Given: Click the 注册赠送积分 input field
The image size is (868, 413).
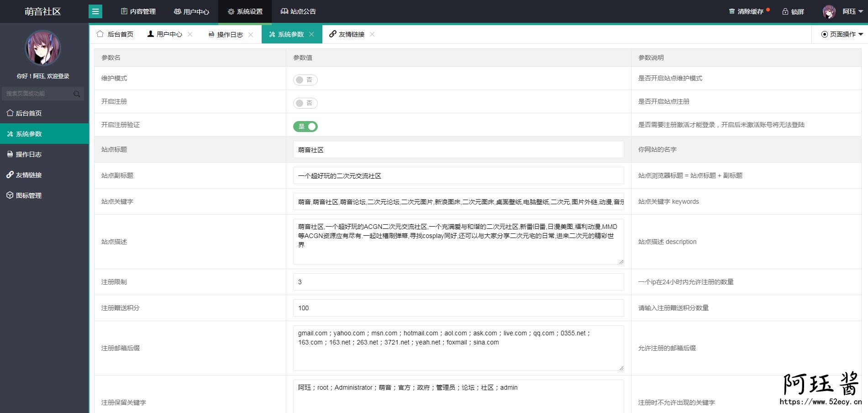Looking at the screenshot, I should pyautogui.click(x=458, y=308).
